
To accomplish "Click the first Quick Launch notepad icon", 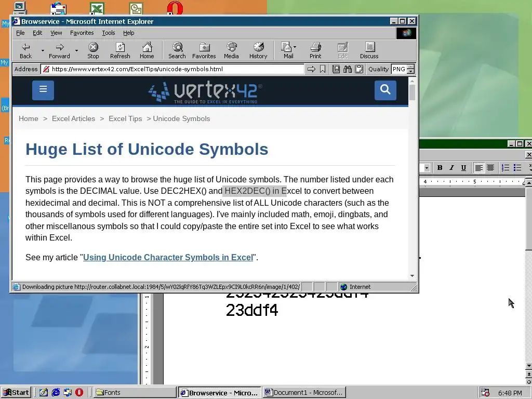I will coord(44,393).
